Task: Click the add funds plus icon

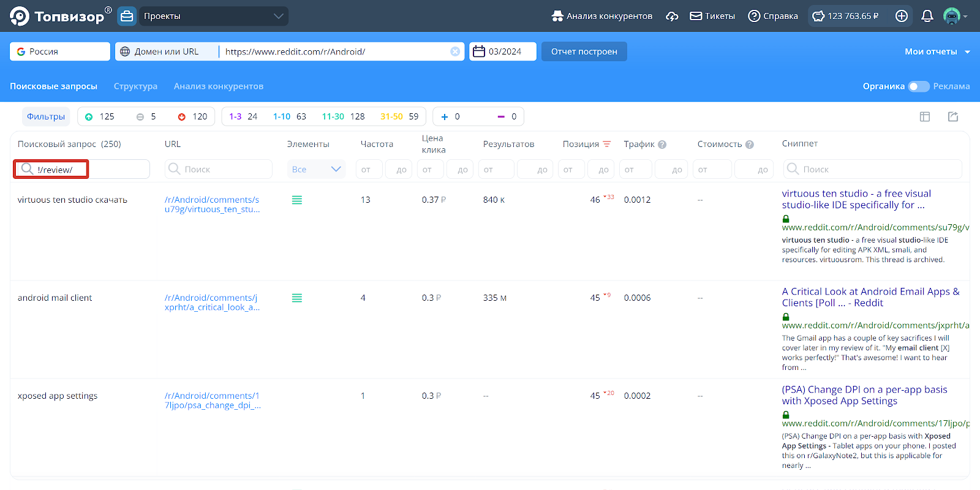Action: 901,16
